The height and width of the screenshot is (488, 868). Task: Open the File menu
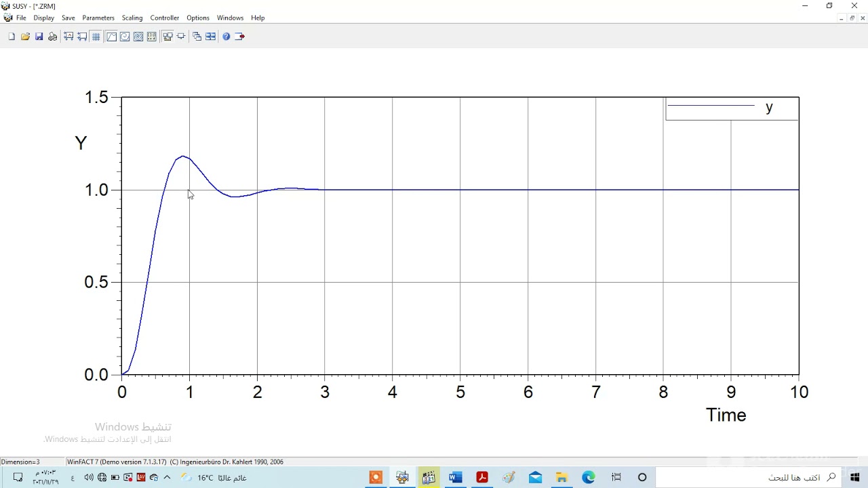[21, 18]
